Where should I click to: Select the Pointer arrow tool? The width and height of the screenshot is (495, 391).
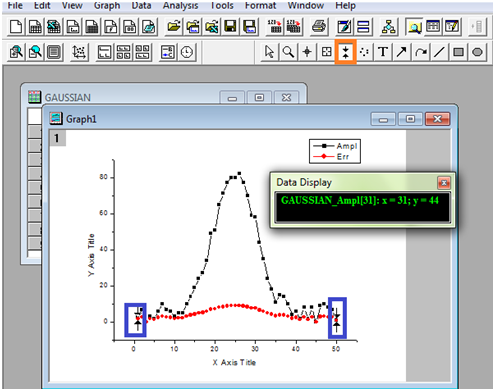[269, 52]
